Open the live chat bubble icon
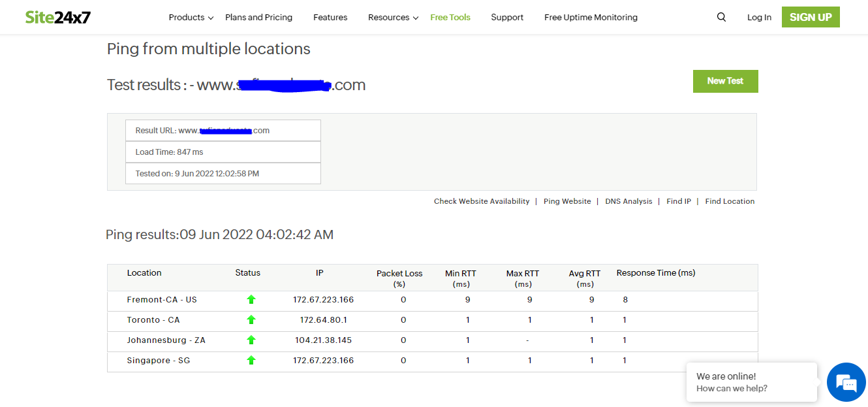The height and width of the screenshot is (407, 868). pyautogui.click(x=846, y=382)
